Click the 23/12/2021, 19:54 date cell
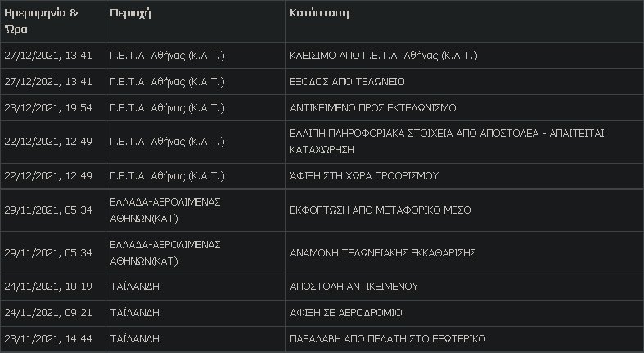Viewport: 644px width, 353px height. coord(48,108)
